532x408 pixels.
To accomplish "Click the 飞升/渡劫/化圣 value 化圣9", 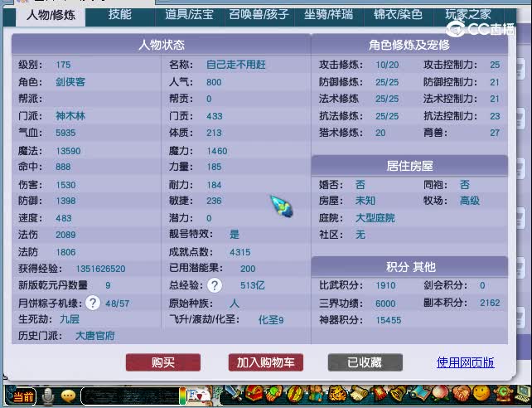I will point(271,320).
